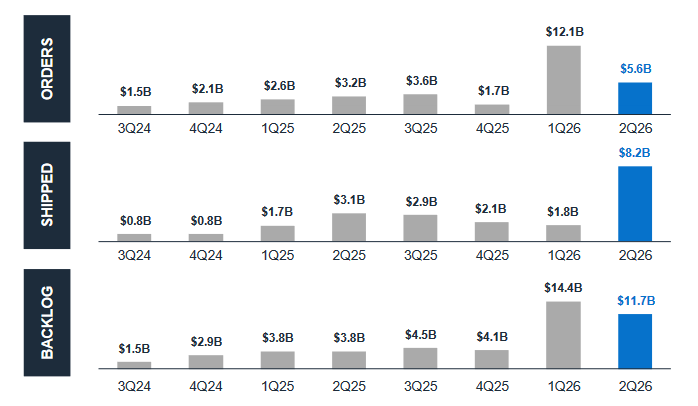Select the 2Q25 Shipped bar
This screenshot has height=406, width=698.
(349, 227)
